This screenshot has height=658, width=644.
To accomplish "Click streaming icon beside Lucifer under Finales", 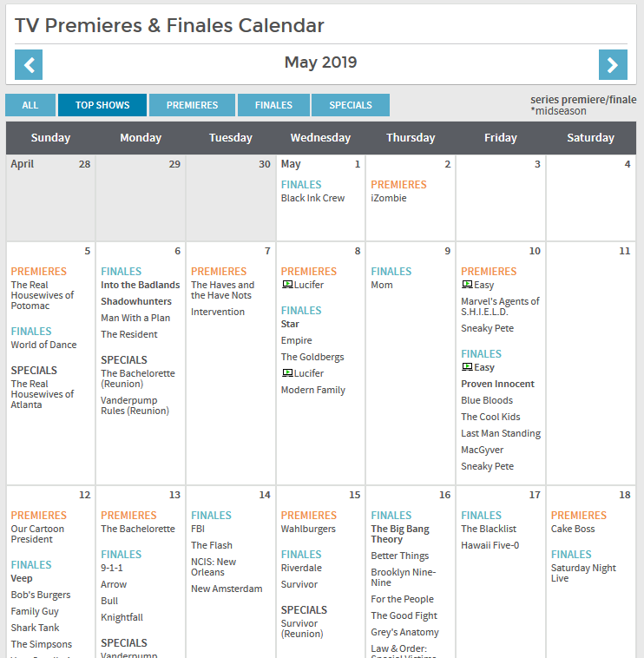I will pyautogui.click(x=286, y=373).
